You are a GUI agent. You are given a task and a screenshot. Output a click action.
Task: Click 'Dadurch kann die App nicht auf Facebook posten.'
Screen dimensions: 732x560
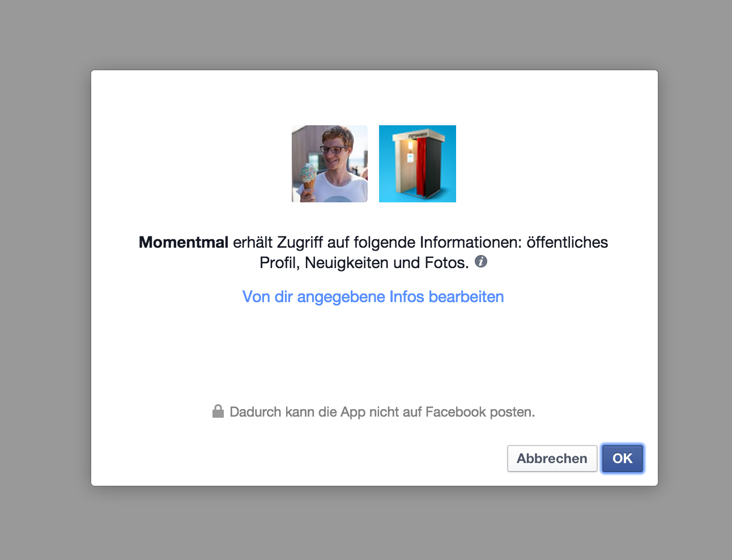[x=382, y=412]
